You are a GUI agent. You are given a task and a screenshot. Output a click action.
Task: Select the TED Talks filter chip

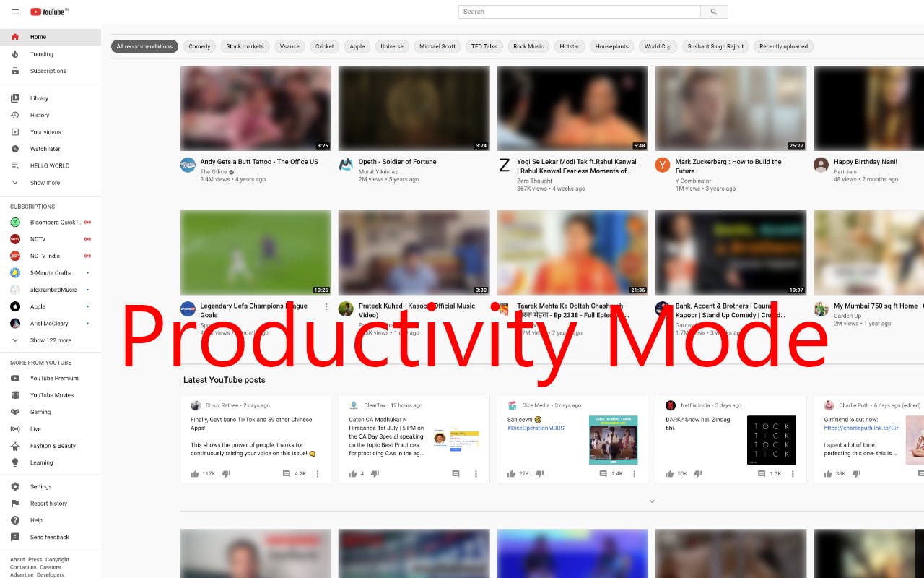[484, 46]
